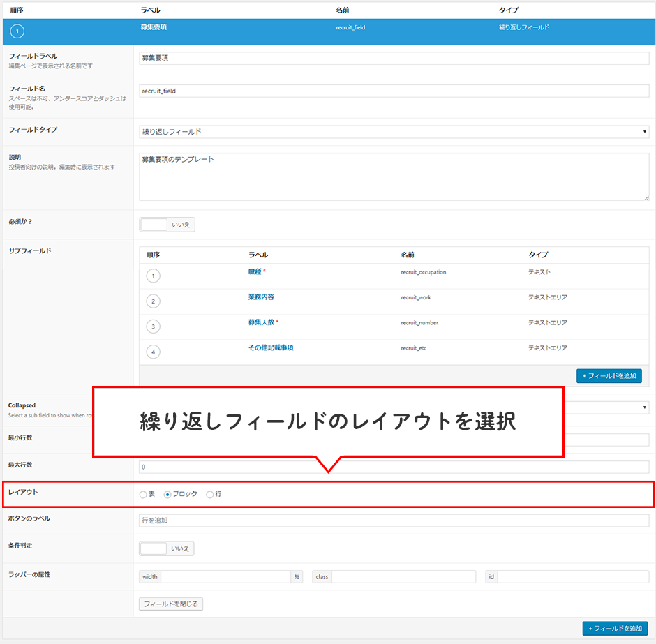Screen dimensions: 656x644
Task: Select the 表 layout radio button
Action: 143,494
